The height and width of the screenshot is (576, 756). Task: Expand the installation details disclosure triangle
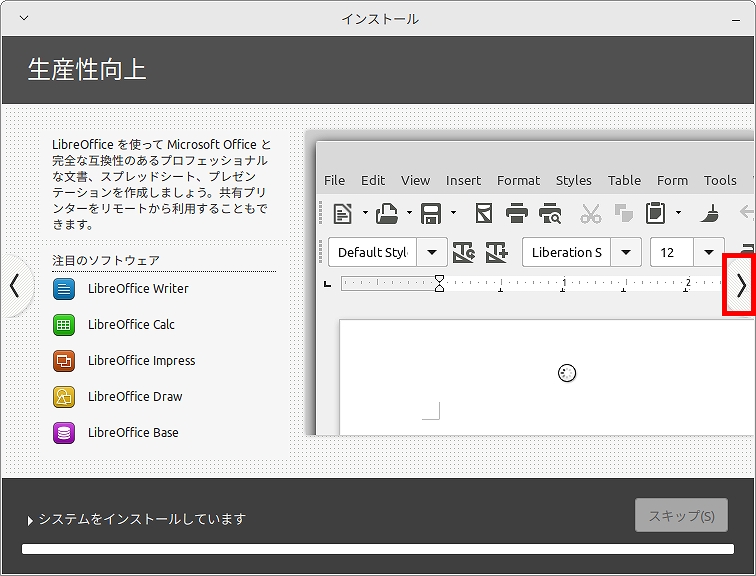30,521
